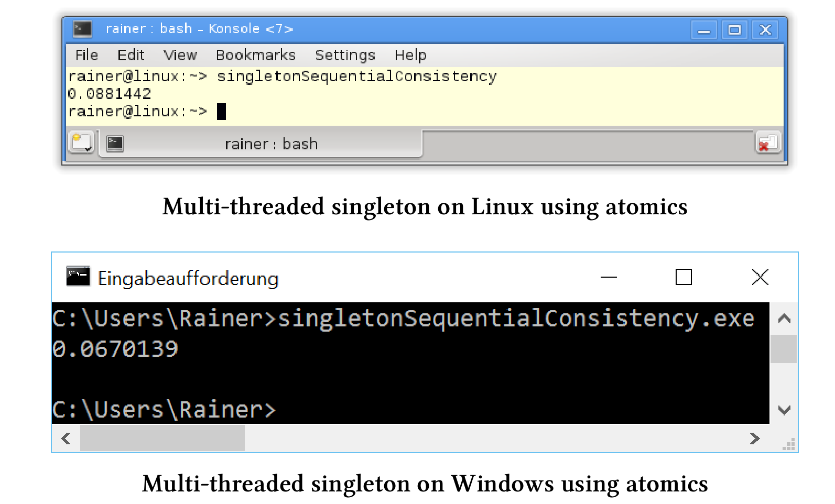The image size is (835, 504).
Task: Open the File menu in Konsole
Action: coord(86,55)
